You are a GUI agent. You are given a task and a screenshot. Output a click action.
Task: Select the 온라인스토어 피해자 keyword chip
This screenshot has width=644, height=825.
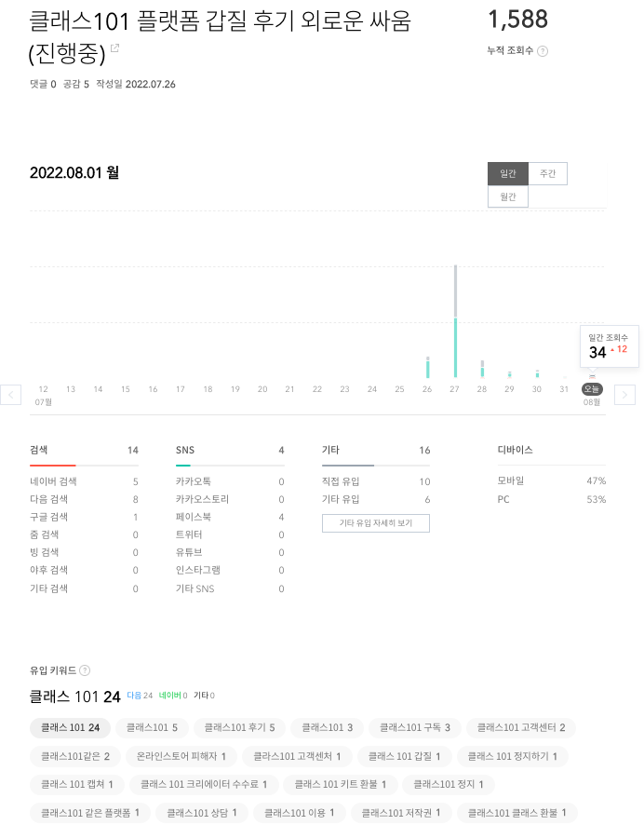pyautogui.click(x=181, y=757)
